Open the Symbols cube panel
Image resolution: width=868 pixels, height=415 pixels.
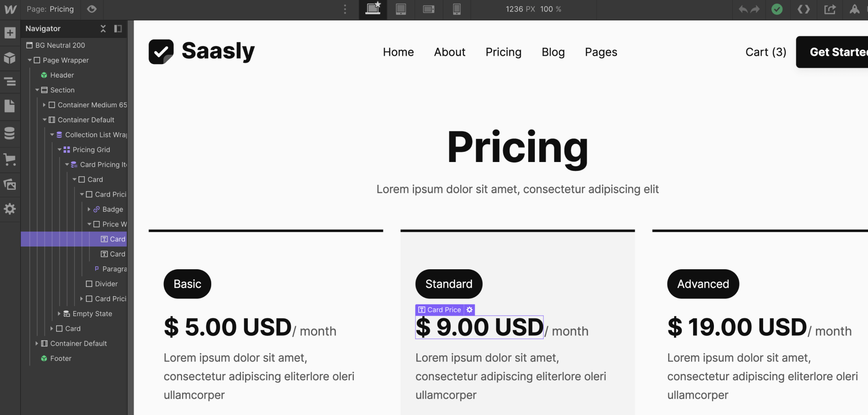tap(10, 58)
